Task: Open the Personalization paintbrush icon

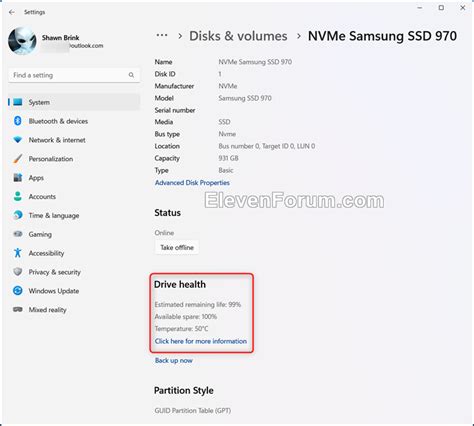Action: tap(18, 159)
